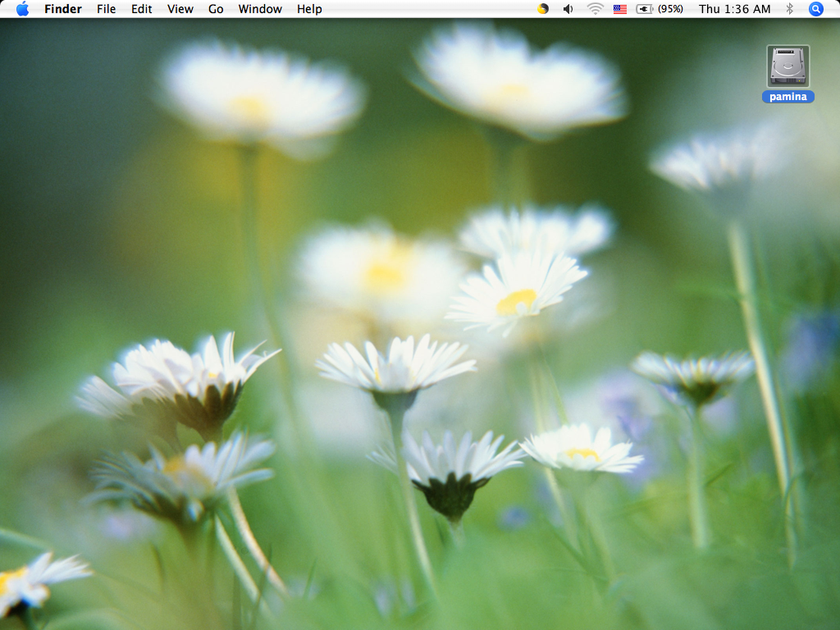Screen dimensions: 840x630
Task: Open the US flag input menu
Action: 620,9
